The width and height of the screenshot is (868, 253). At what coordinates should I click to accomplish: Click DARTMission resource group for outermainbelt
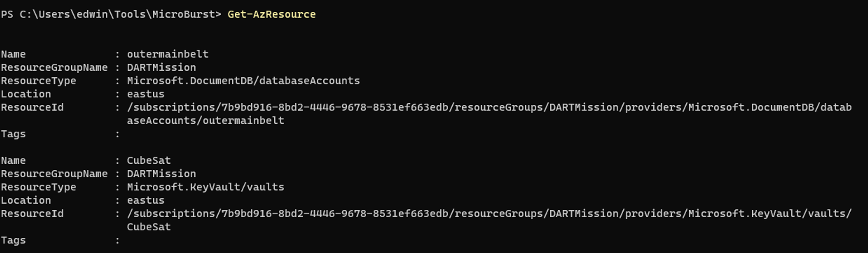161,68
